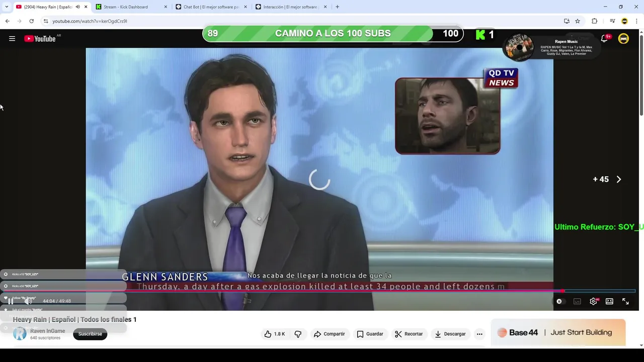Open Chrome three-dot menu
644x362 pixels.
coord(636,21)
